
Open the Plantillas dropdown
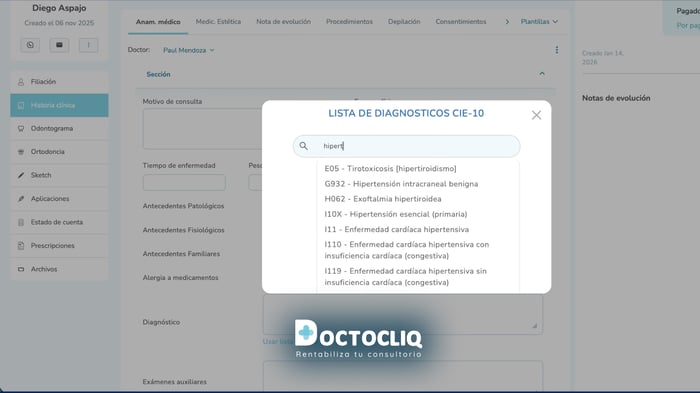pyautogui.click(x=539, y=21)
